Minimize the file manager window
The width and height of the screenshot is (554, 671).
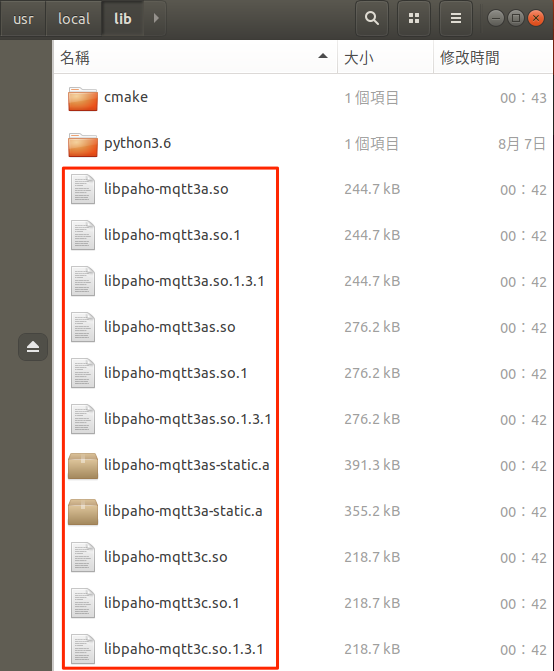point(496,18)
